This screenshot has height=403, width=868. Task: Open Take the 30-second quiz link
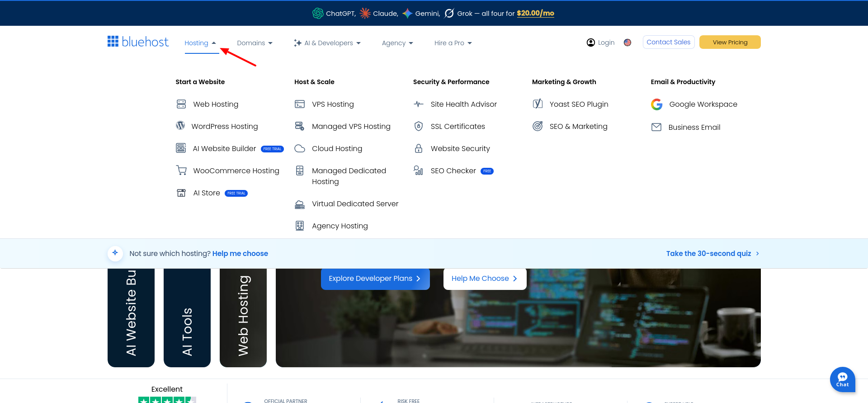pyautogui.click(x=712, y=253)
